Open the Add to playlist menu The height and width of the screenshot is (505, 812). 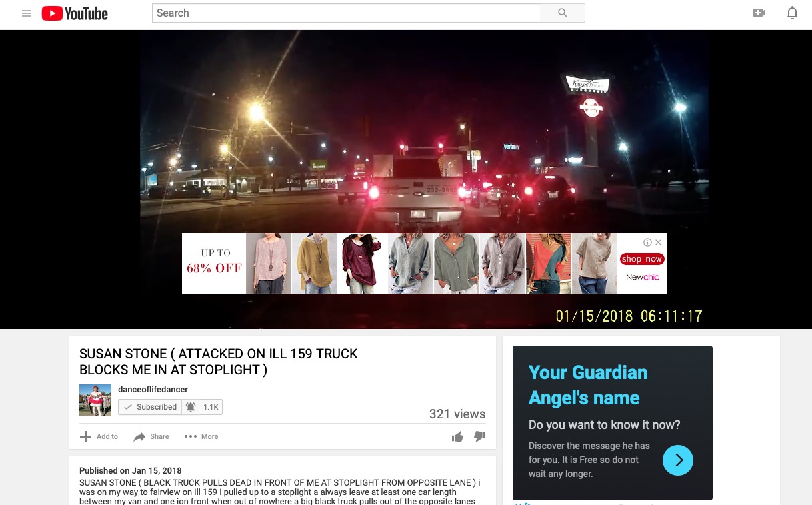click(x=99, y=437)
